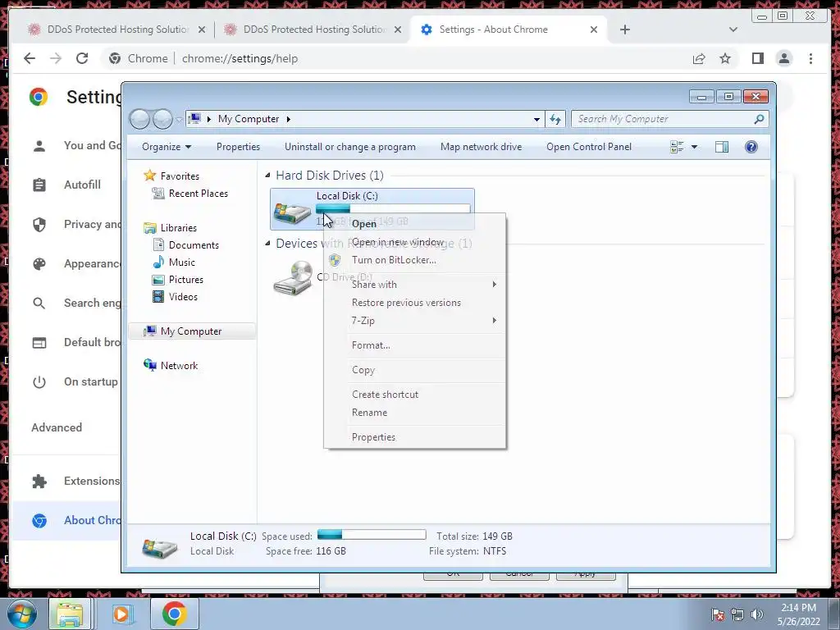
Task: Click Uninstall or change a program
Action: [349, 147]
